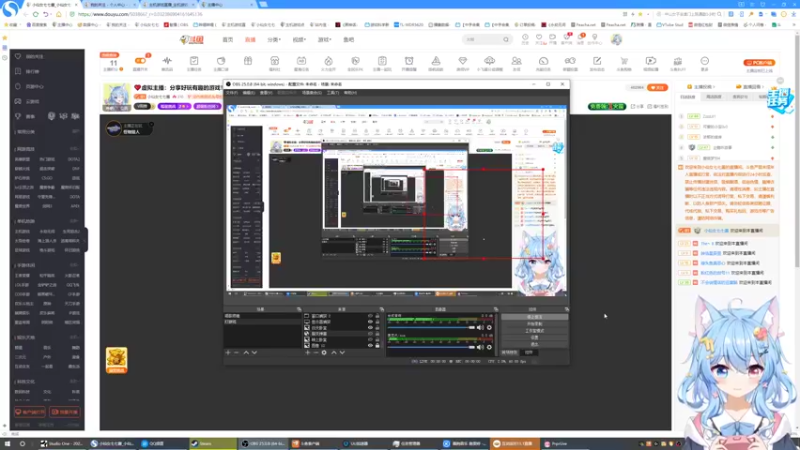The width and height of the screenshot is (800, 450).
Task: Click the checklist task icon in Douyu toolbar
Action: coord(194,63)
